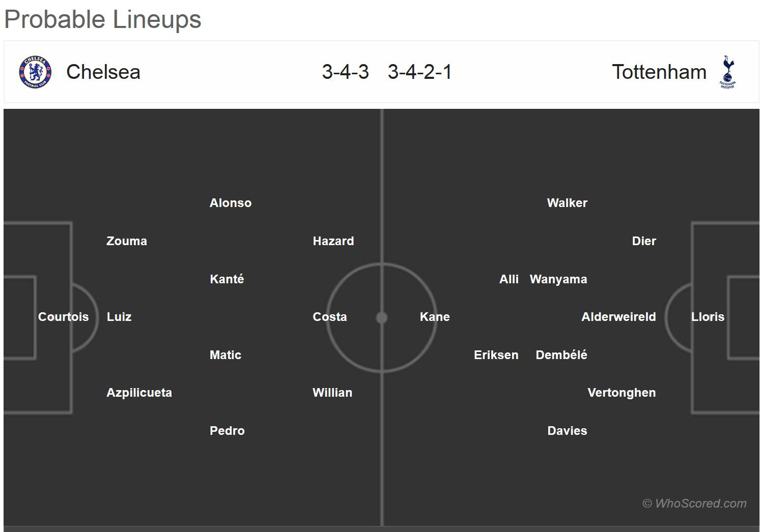This screenshot has width=760, height=532.
Task: Select goalkeeper Courtois on the pitch
Action: (63, 317)
